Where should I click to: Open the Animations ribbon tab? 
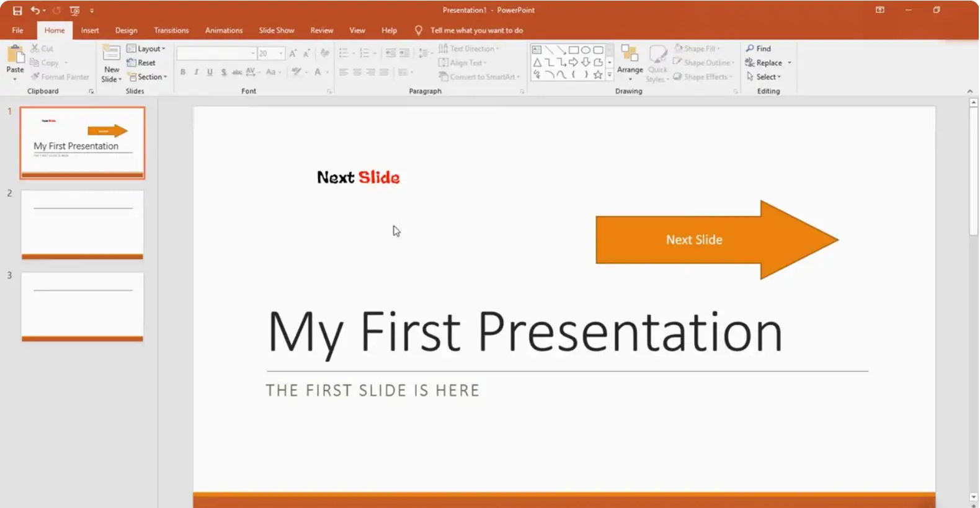point(224,30)
